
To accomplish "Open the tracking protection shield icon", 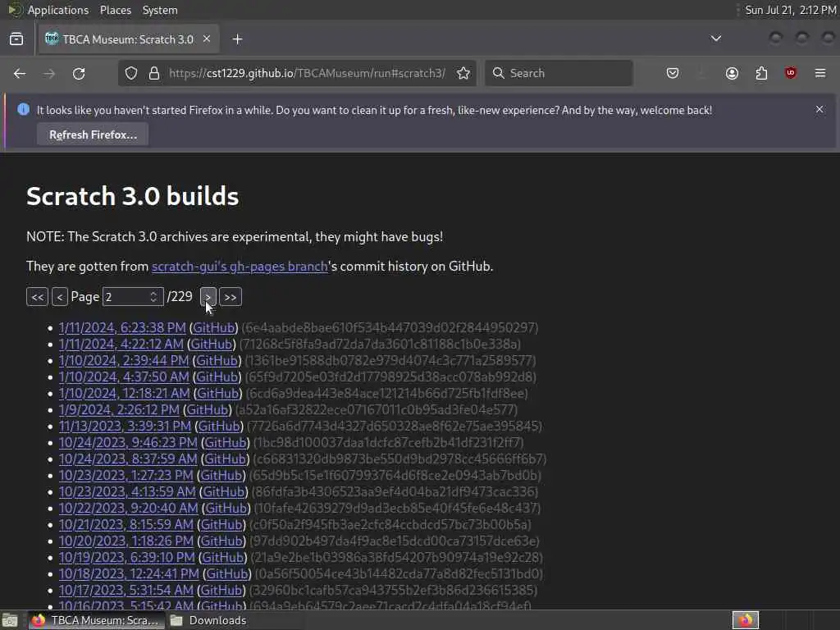I will click(131, 73).
